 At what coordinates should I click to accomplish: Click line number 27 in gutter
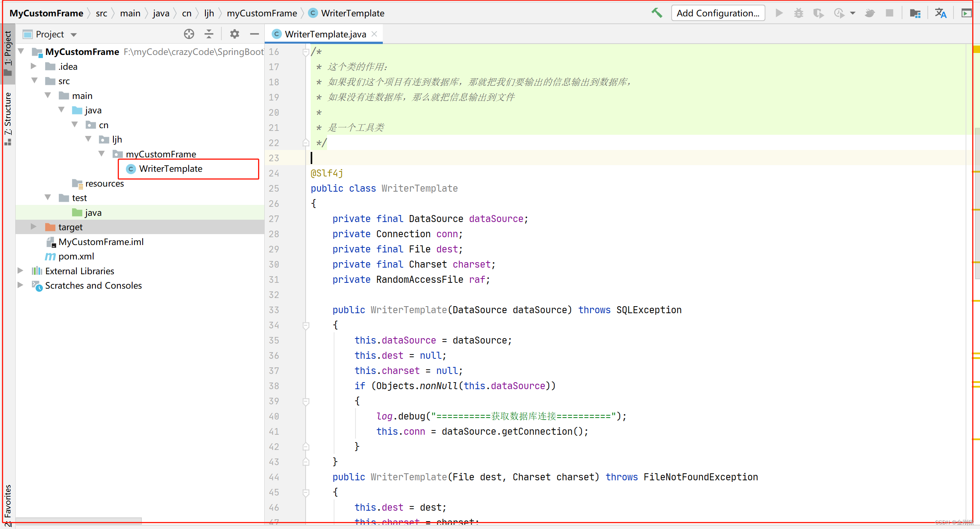pyautogui.click(x=274, y=219)
